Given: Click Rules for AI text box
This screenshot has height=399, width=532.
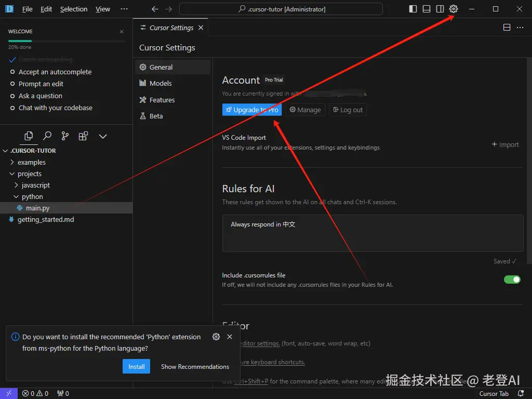Looking at the screenshot, I should coord(373,233).
